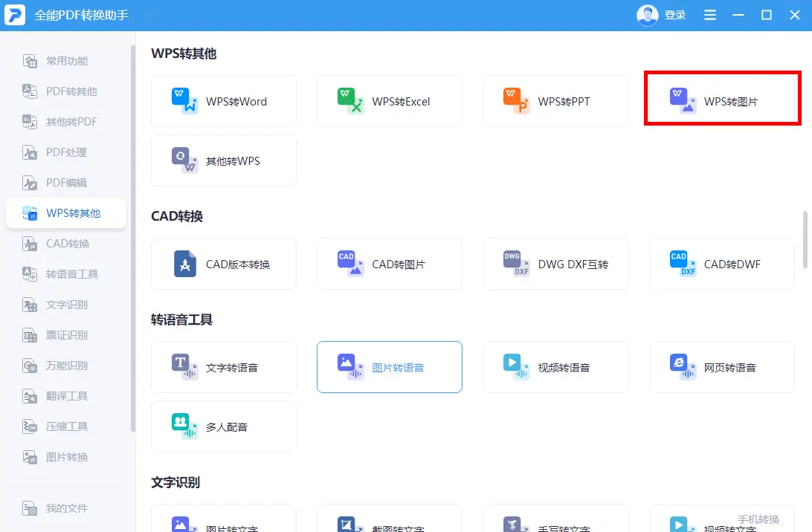Screen dimensions: 812x532
Task: Open the WPS转PPT tool
Action: [x=555, y=101]
